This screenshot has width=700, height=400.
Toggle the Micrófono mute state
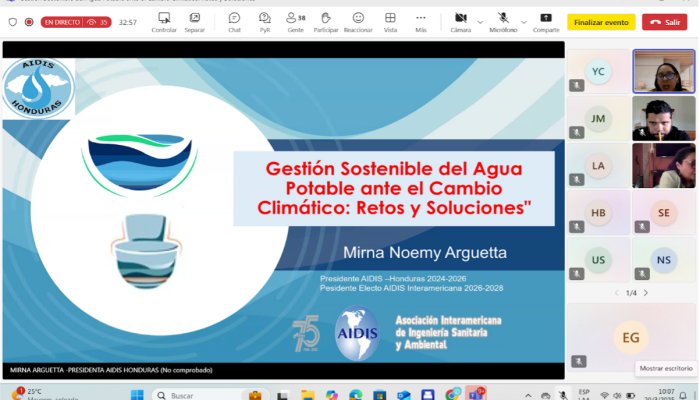coord(503,22)
